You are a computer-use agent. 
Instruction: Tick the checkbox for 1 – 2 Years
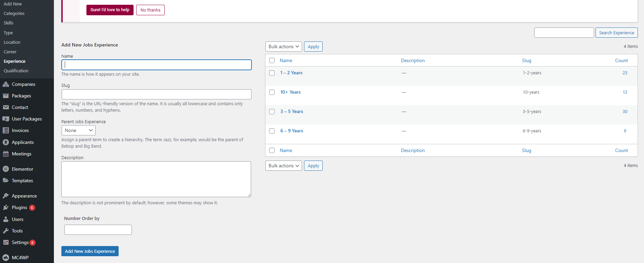(x=272, y=73)
